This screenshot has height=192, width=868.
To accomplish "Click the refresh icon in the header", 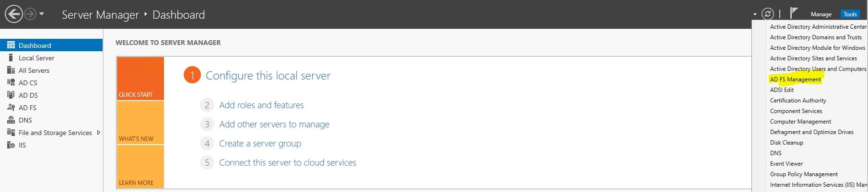I will click(x=768, y=14).
